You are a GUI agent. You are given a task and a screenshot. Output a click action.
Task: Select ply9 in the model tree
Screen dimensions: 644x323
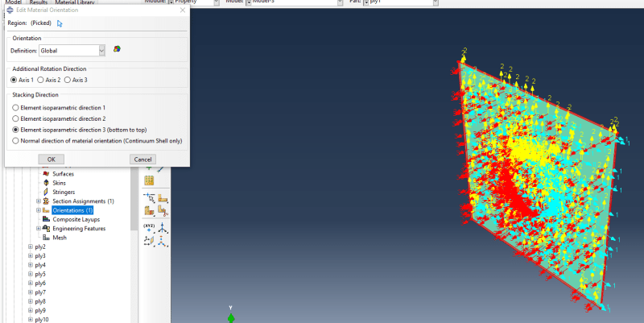(40, 311)
